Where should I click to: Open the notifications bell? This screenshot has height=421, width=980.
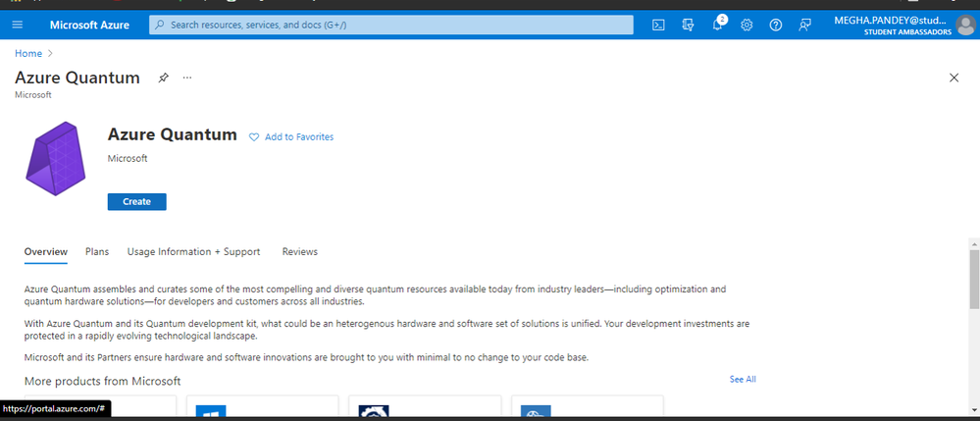coord(717,25)
